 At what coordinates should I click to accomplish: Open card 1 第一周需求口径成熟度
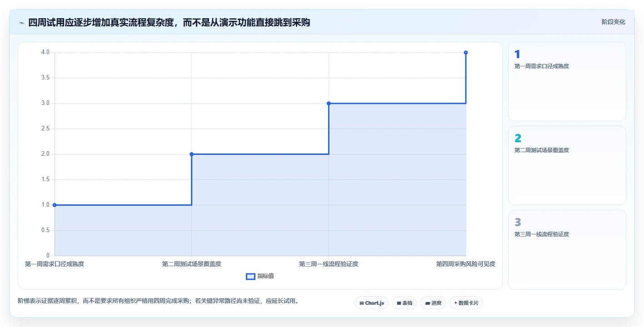click(567, 82)
